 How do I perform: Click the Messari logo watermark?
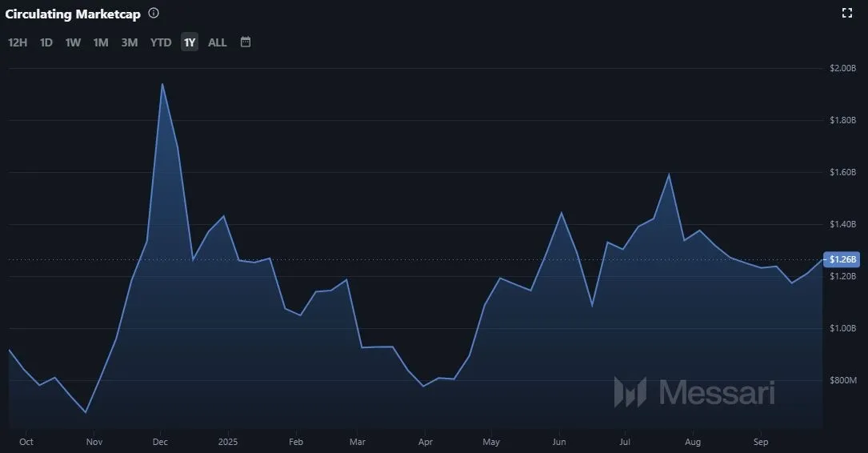(x=694, y=392)
